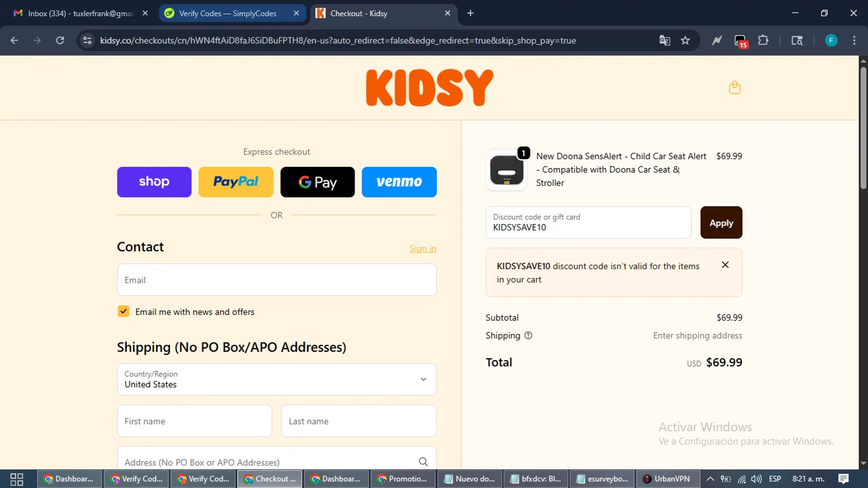Apply the discount code
Image resolution: width=868 pixels, height=488 pixels.
(x=721, y=222)
